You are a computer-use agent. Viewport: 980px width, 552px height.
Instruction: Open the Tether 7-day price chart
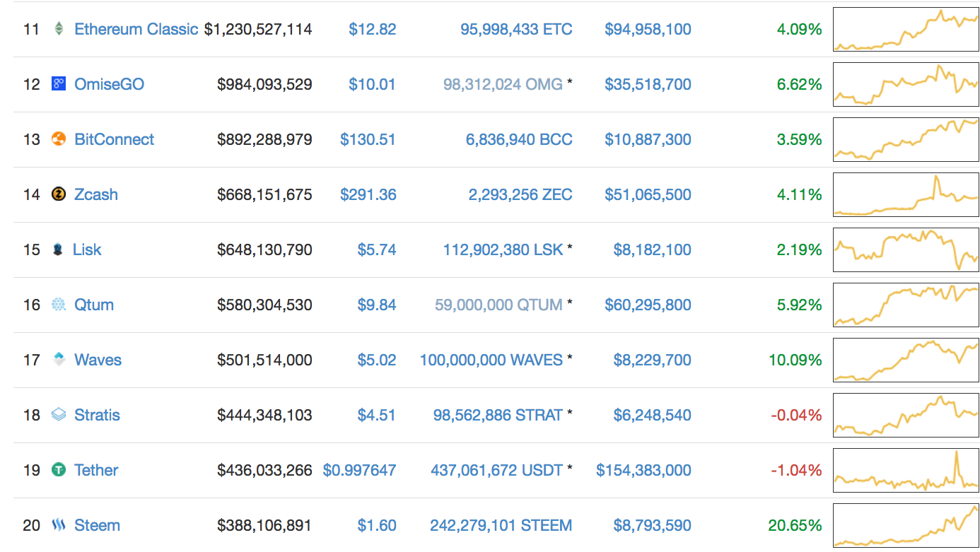click(906, 470)
